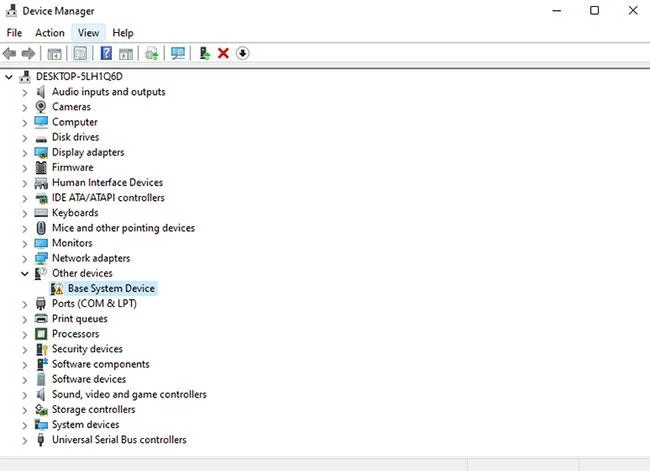Click the Scan for hardware changes icon
This screenshot has width=650, height=471.
point(178,53)
